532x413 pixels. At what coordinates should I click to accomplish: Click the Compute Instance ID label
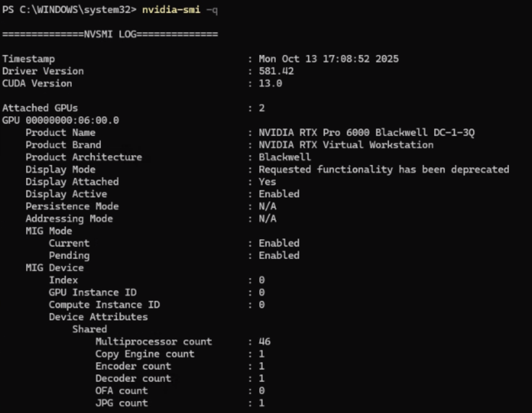(104, 305)
